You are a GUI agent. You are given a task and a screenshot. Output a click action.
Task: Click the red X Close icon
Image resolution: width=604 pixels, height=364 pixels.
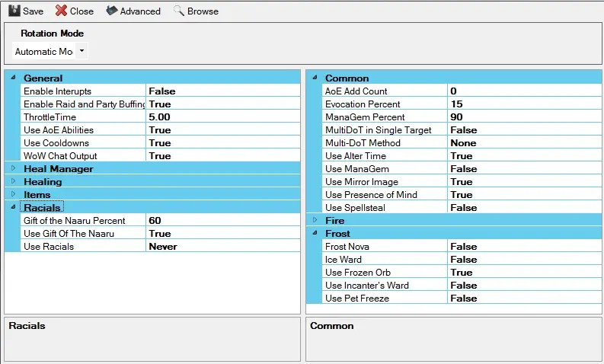62,11
